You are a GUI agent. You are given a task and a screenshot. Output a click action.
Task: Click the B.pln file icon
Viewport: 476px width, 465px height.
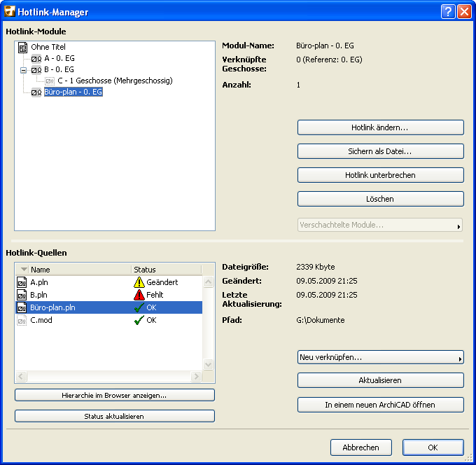point(22,295)
